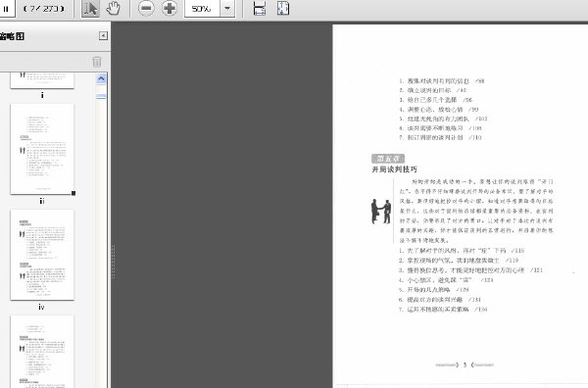588x388 pixels.
Task: Click the thumbnail panel scrollbar thumb
Action: coord(101,97)
